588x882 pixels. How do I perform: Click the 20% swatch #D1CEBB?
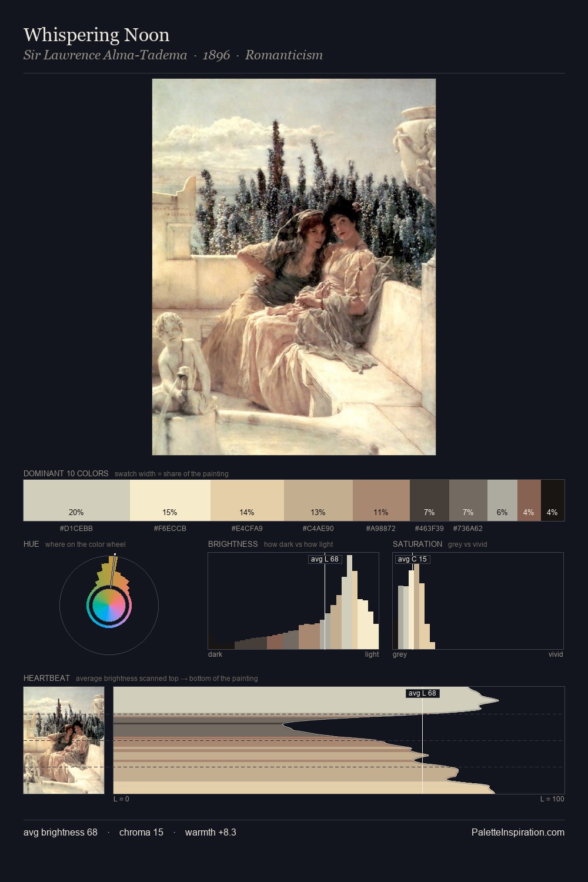76,500
